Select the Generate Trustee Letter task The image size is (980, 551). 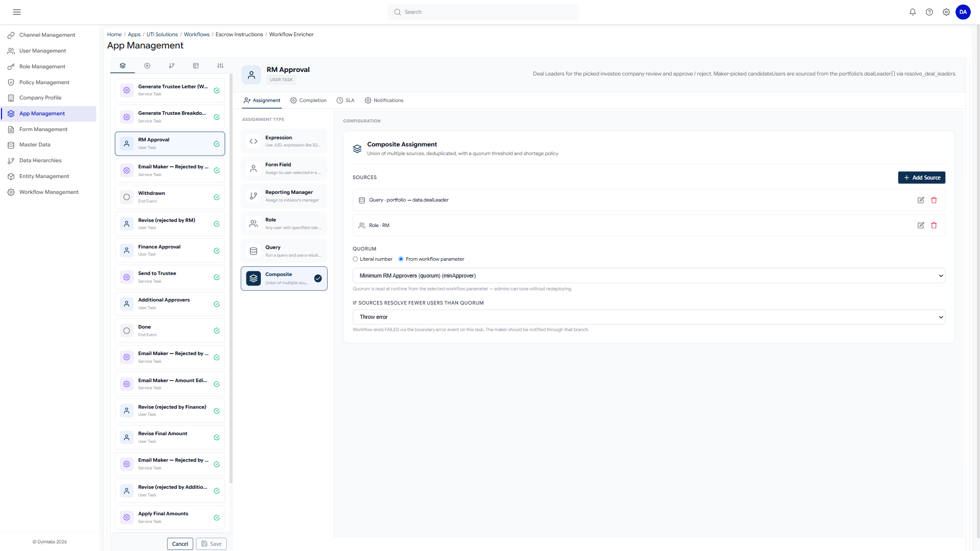(x=170, y=90)
